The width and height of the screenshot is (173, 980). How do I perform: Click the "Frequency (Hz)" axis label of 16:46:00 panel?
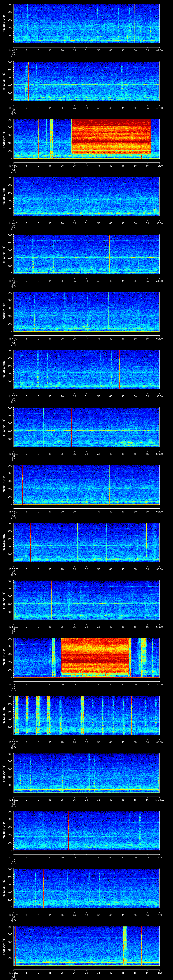4,24
